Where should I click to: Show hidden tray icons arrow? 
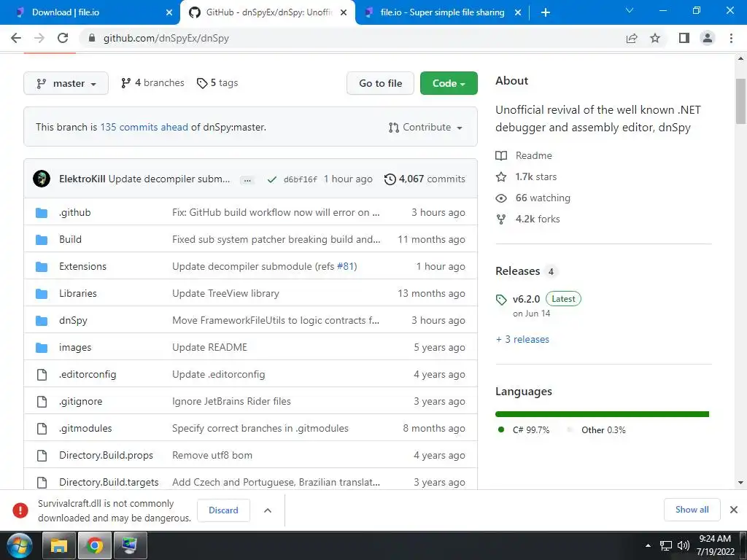coord(648,545)
